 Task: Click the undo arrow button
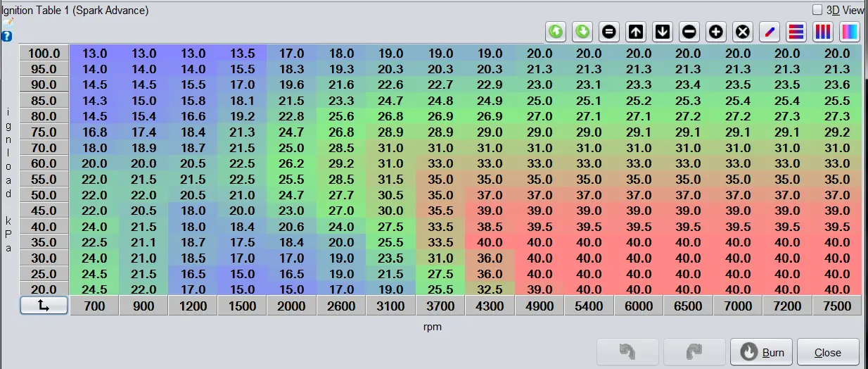tap(627, 352)
